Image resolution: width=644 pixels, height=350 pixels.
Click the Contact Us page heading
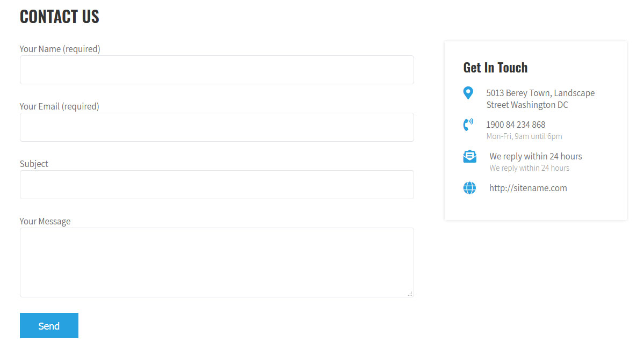point(60,17)
